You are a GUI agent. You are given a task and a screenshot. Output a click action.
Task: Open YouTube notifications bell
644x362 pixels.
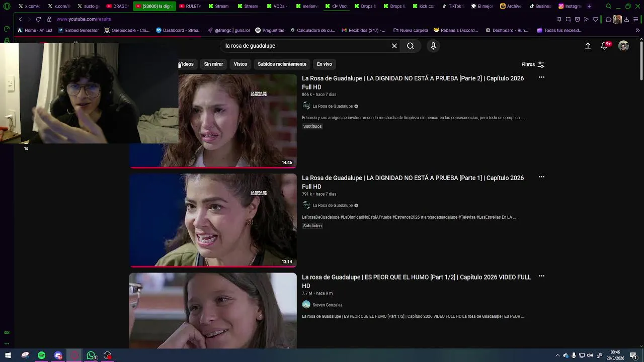click(x=605, y=46)
